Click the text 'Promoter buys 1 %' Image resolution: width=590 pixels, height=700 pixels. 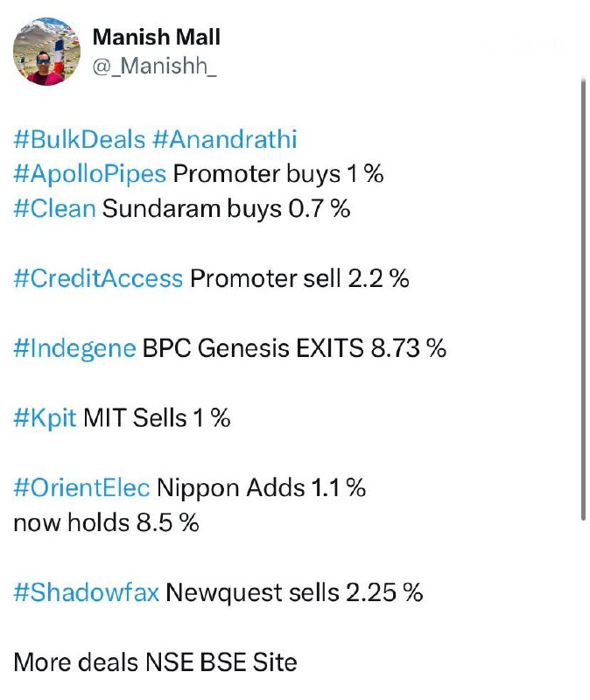pyautogui.click(x=278, y=174)
